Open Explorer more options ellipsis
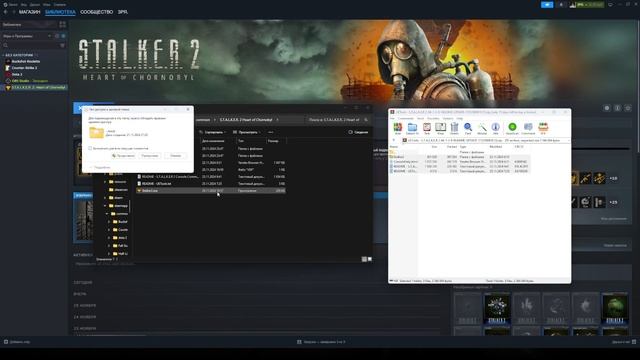Viewport: 640px width, 360px height. 271,132
